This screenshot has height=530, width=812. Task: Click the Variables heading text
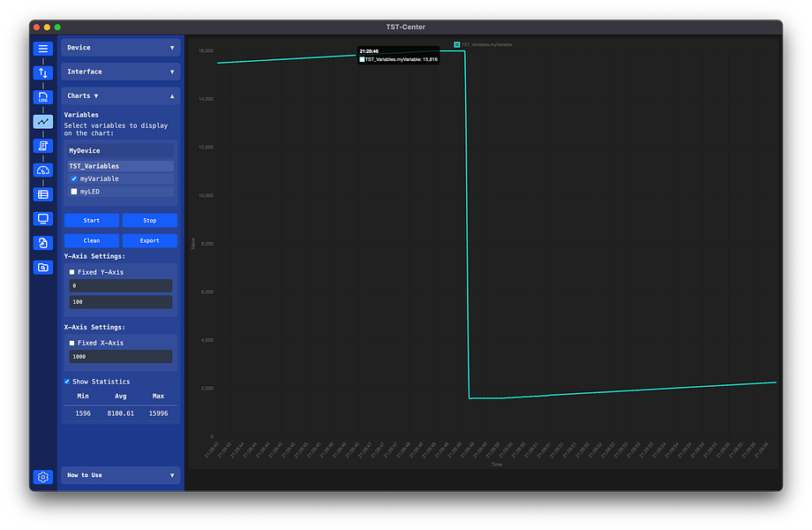click(x=81, y=115)
